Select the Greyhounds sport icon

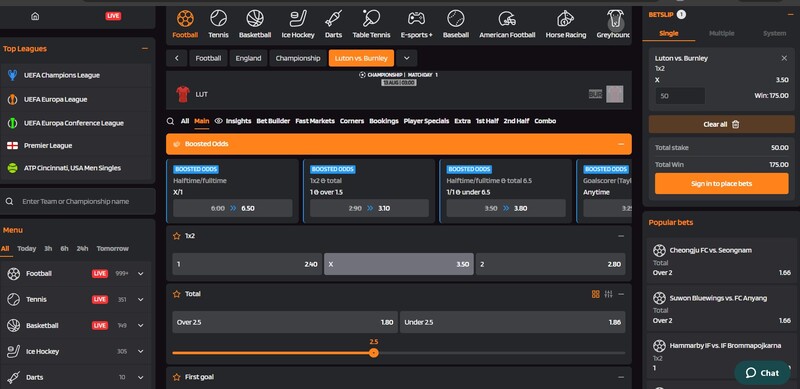pyautogui.click(x=616, y=18)
